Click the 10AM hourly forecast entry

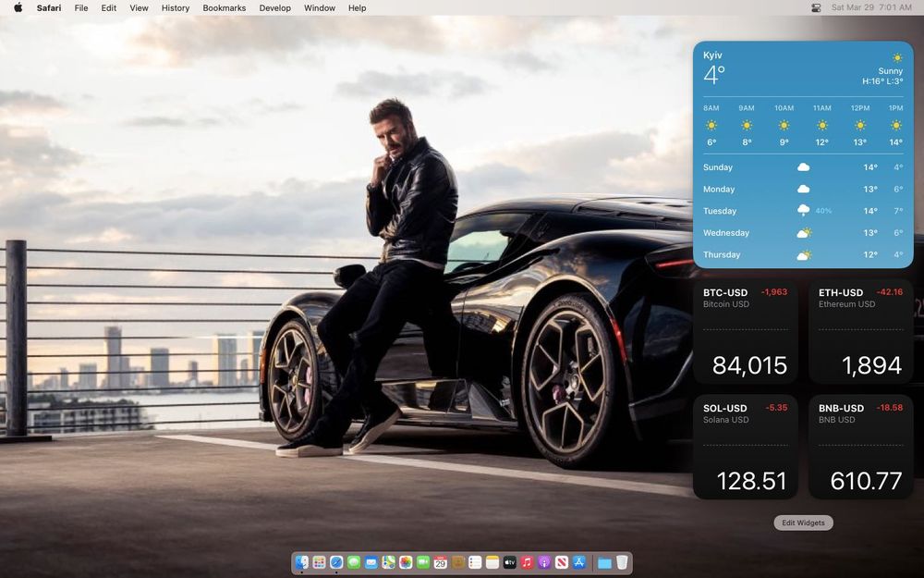(x=784, y=125)
